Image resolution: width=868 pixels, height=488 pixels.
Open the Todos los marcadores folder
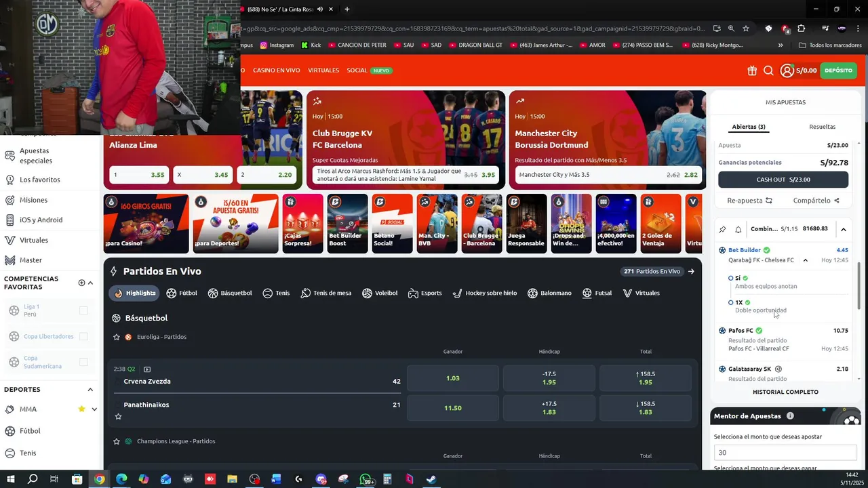click(830, 45)
